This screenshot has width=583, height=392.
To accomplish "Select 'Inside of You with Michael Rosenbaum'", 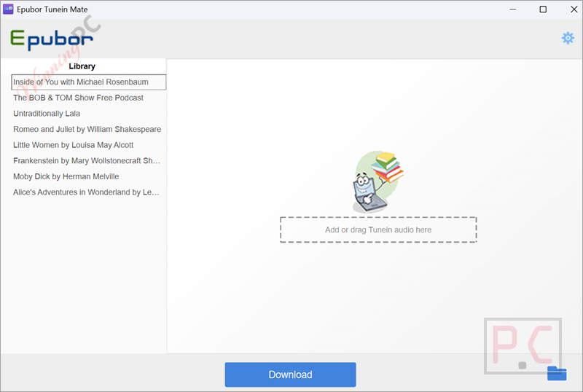I will [x=88, y=82].
